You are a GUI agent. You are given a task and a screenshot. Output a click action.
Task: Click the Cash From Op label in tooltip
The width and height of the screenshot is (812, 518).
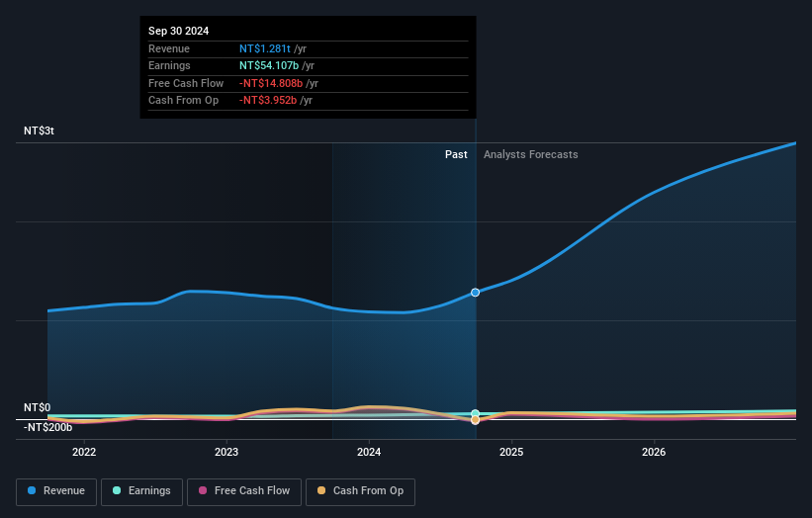click(x=183, y=101)
